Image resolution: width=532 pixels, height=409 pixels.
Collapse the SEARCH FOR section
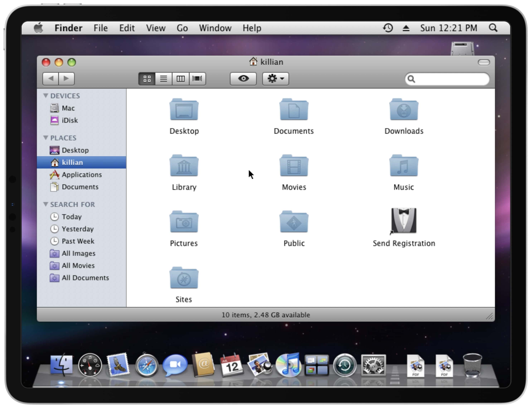pyautogui.click(x=46, y=204)
